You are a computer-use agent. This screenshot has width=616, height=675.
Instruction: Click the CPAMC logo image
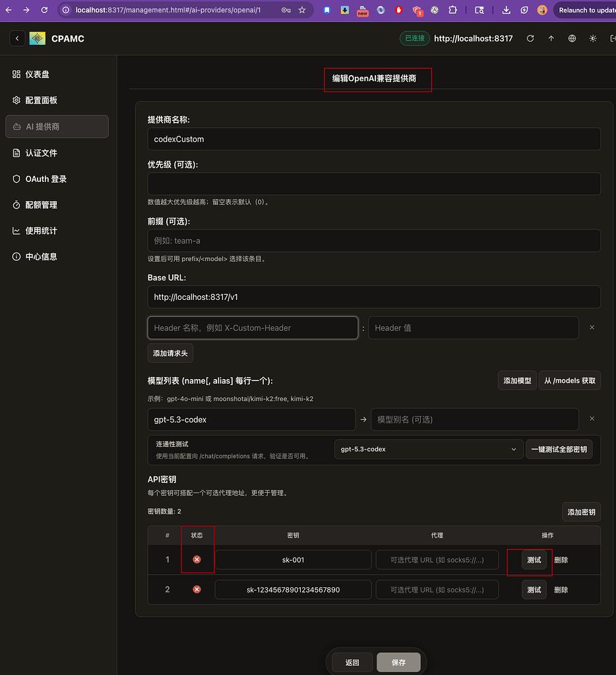click(38, 38)
